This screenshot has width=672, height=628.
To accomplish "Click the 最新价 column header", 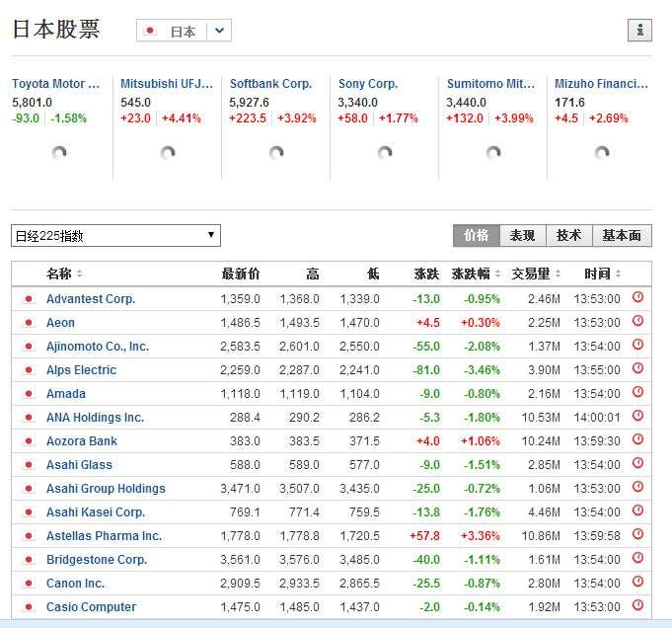I will pyautogui.click(x=241, y=274).
